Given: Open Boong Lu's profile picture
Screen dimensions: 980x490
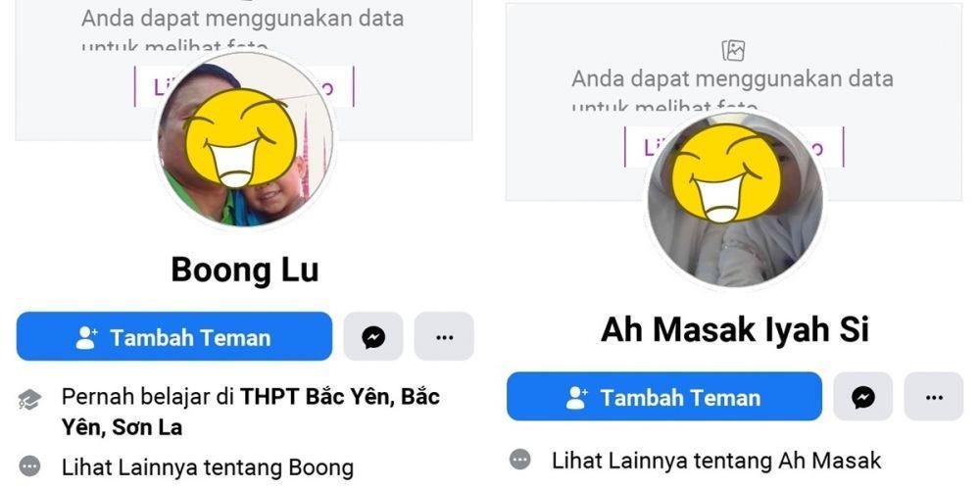Looking at the screenshot, I should click(245, 140).
